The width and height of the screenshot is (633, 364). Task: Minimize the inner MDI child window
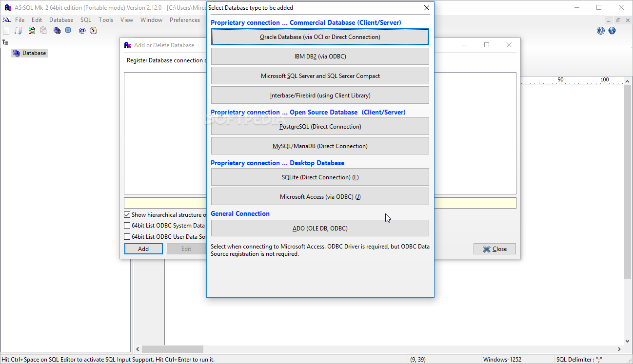pyautogui.click(x=609, y=20)
